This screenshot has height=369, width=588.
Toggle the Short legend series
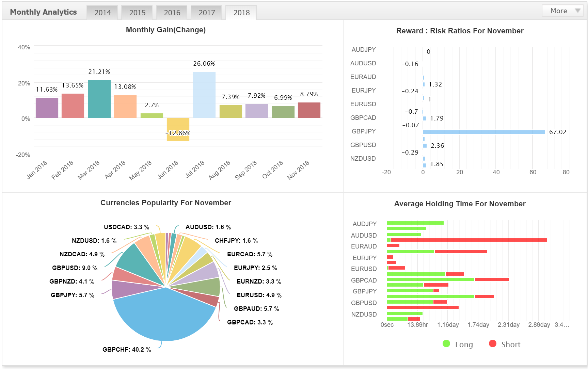(504, 344)
